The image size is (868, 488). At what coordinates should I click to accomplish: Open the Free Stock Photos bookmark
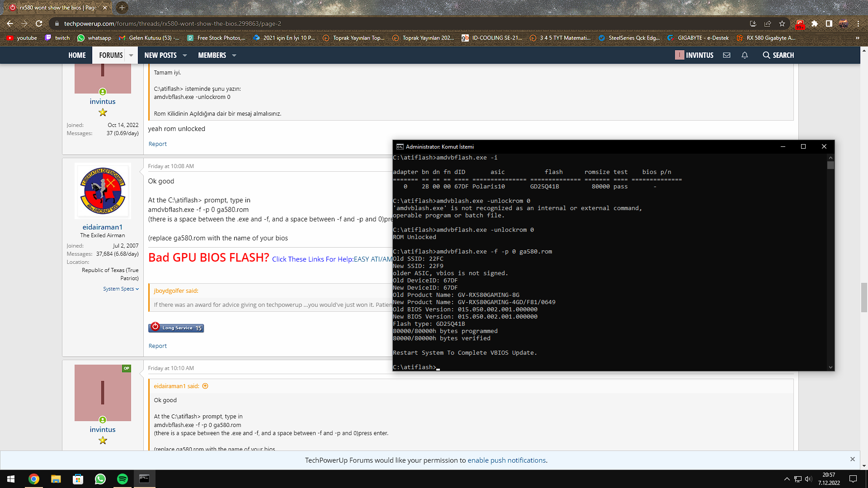pos(216,38)
